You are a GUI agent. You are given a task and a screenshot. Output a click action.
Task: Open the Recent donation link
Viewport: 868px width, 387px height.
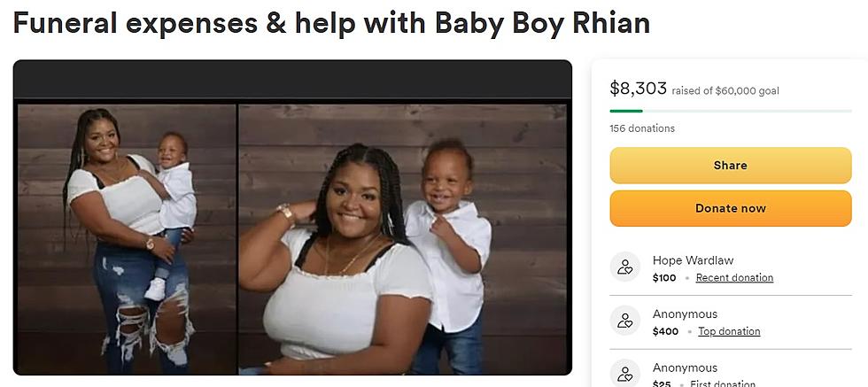734,278
